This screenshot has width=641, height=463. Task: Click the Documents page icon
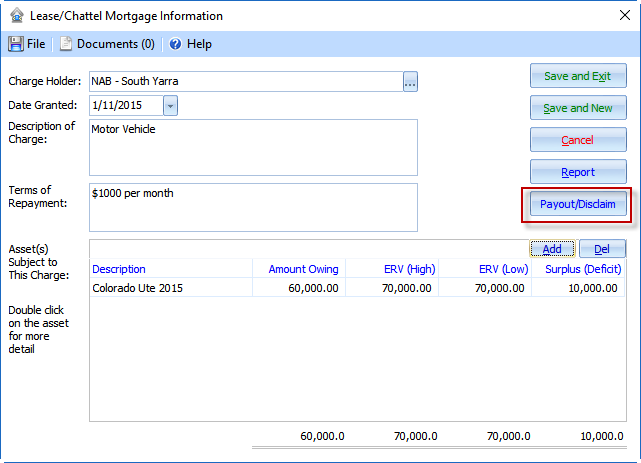click(x=66, y=44)
